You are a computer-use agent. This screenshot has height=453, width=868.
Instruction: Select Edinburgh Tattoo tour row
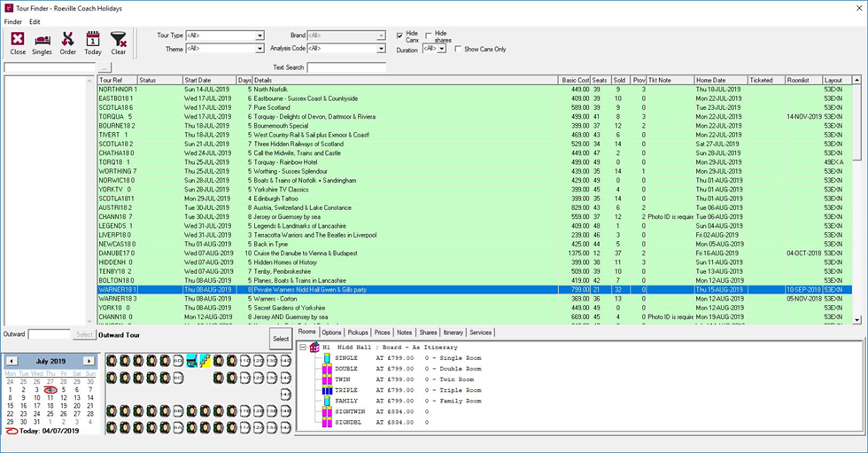point(475,199)
